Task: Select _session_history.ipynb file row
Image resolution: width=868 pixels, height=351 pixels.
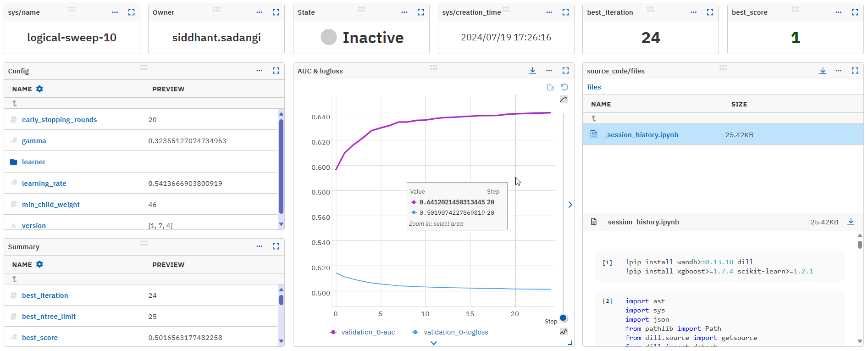Action: 723,134
